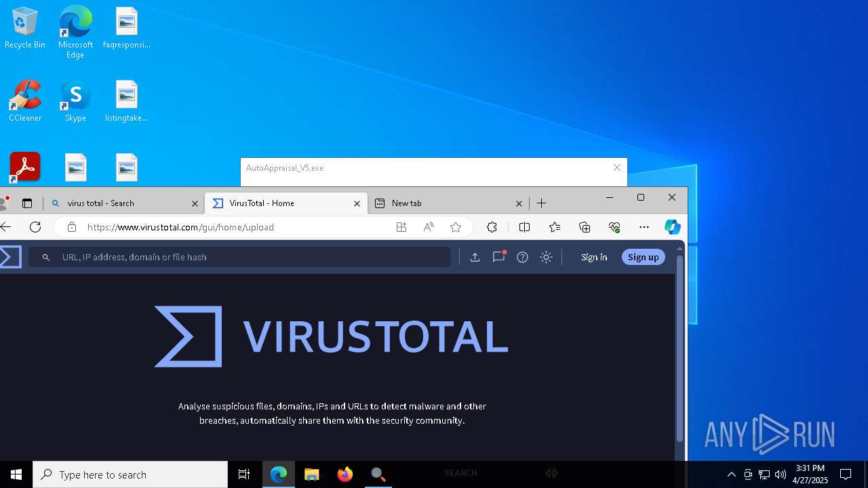Click the Edge icon on taskbar
This screenshot has width=868, height=488.
279,474
